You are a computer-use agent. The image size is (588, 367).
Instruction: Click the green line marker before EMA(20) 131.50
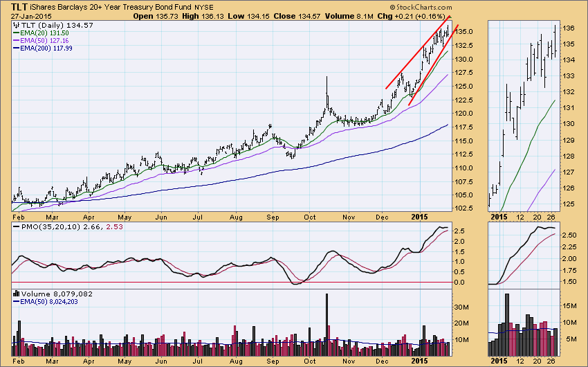point(16,33)
